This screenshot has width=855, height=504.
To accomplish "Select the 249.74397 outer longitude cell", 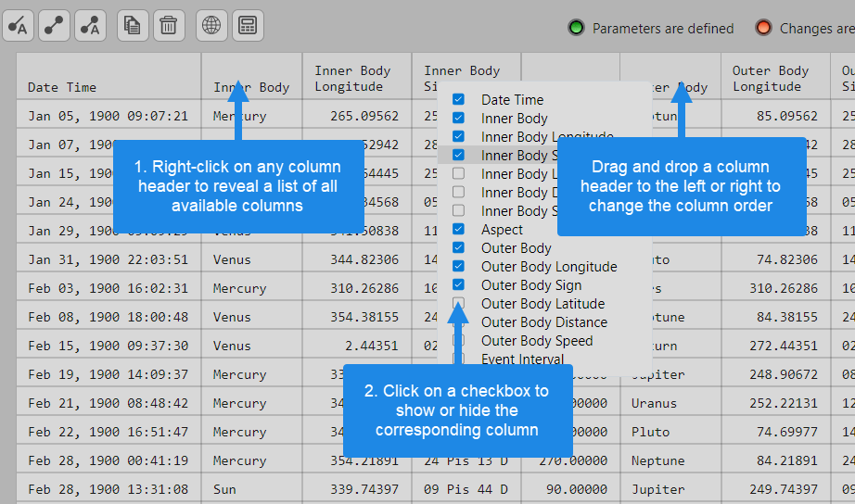I will [x=775, y=487].
